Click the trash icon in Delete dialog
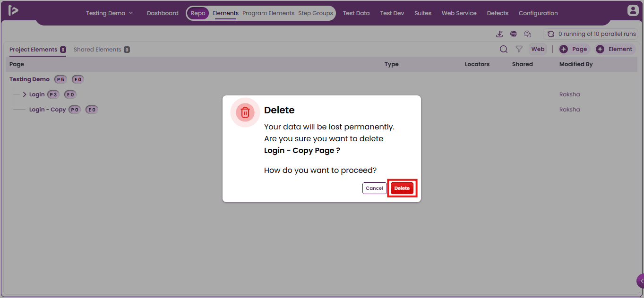 [245, 112]
